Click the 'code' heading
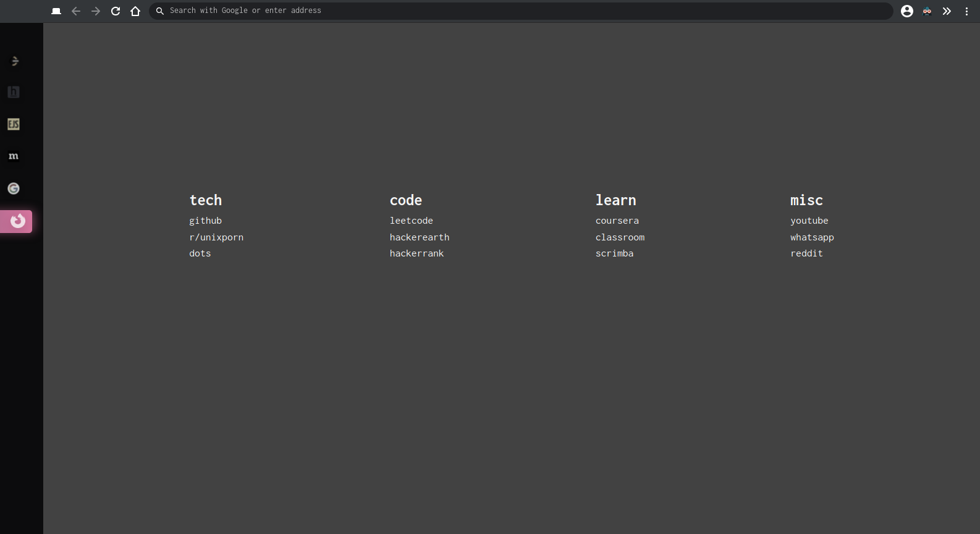Screen dimensions: 980x534 coord(406,200)
